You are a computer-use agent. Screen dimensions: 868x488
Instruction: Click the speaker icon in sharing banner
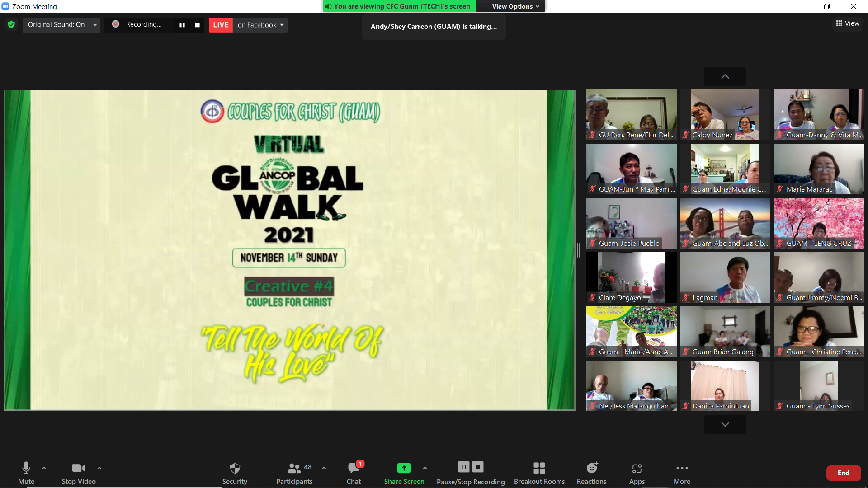[328, 6]
